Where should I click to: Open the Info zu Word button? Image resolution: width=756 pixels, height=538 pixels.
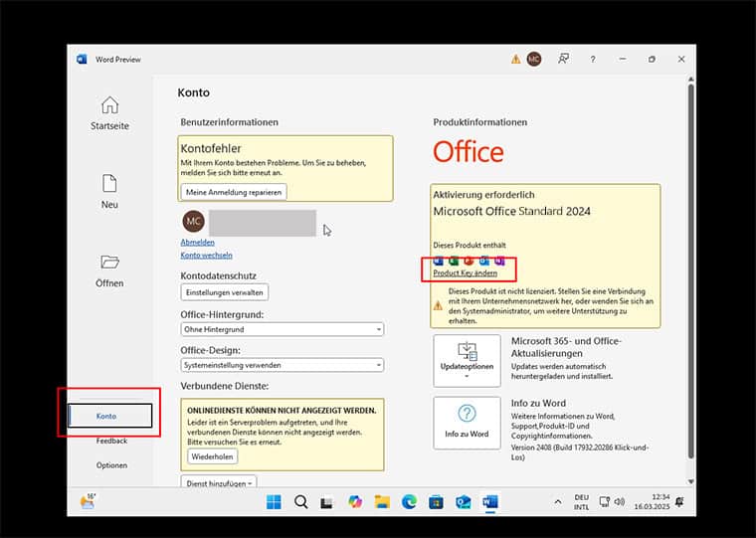click(467, 422)
